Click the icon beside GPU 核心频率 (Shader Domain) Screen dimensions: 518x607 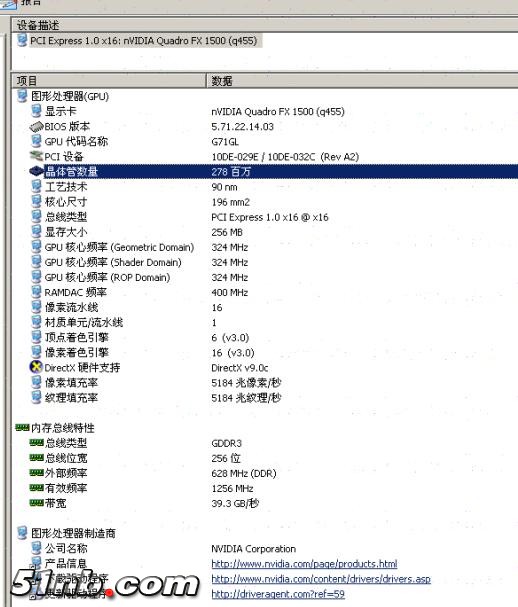coord(36,262)
